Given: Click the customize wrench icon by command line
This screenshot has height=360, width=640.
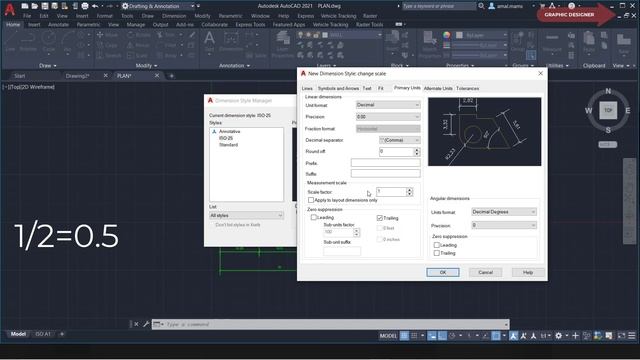Looking at the screenshot, I should [x=146, y=324].
